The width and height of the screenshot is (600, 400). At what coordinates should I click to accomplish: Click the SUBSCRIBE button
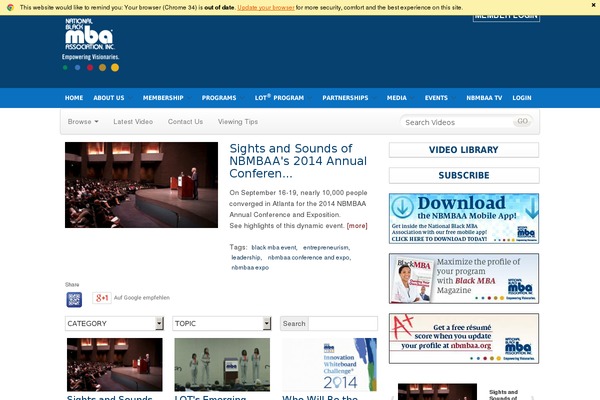point(464,175)
